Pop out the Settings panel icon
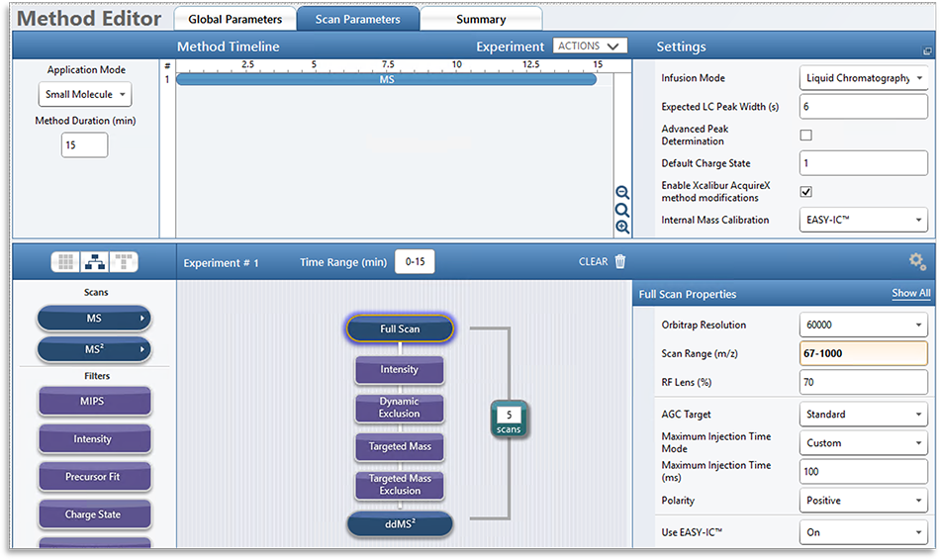This screenshot has width=940, height=560. pyautogui.click(x=927, y=51)
